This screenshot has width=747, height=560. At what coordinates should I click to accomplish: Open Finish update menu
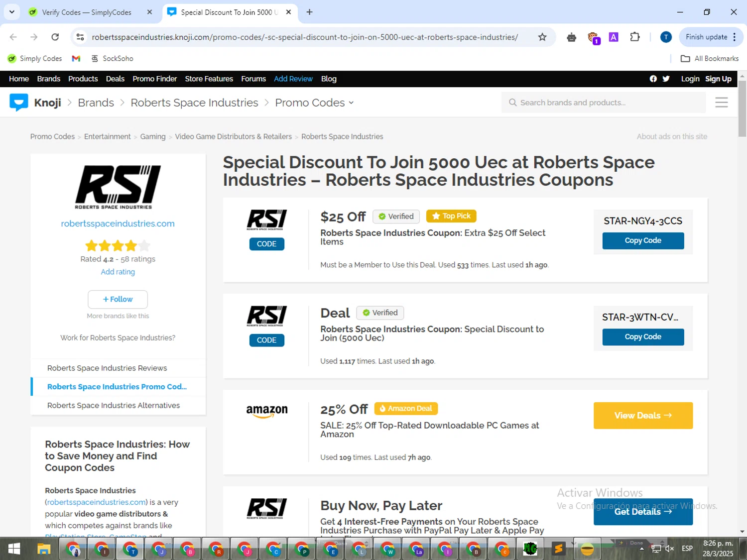[x=711, y=37]
